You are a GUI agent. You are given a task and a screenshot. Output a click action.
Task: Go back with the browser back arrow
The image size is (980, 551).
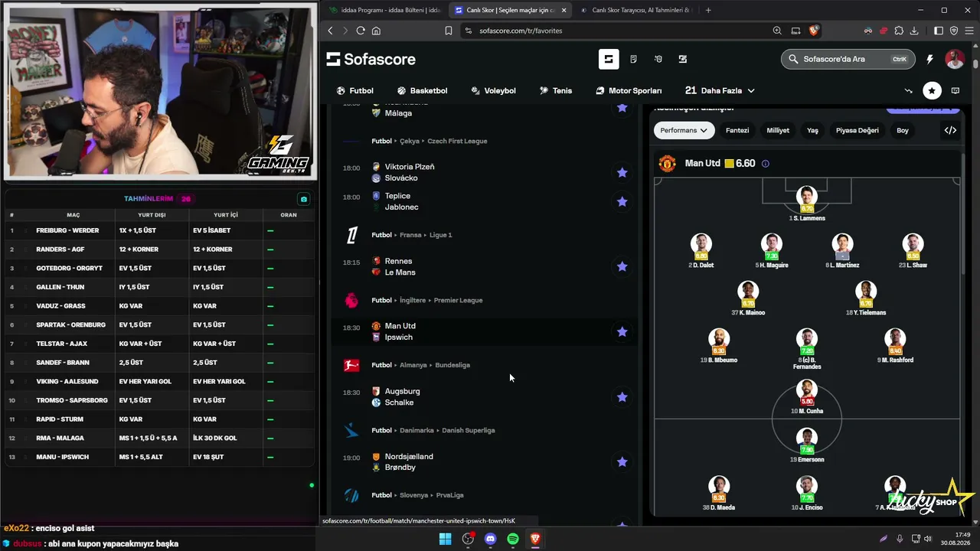(330, 31)
